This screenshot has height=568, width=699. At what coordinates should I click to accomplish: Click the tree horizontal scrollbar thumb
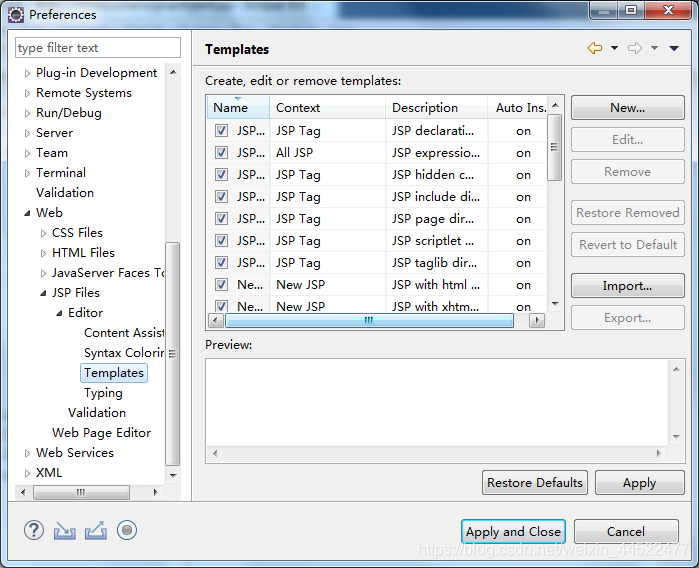pos(81,492)
